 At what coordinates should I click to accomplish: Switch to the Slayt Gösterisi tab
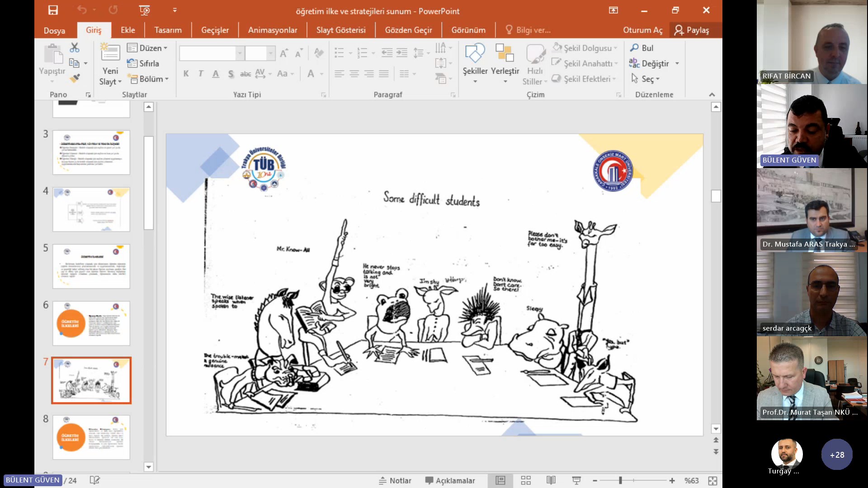coord(341,30)
